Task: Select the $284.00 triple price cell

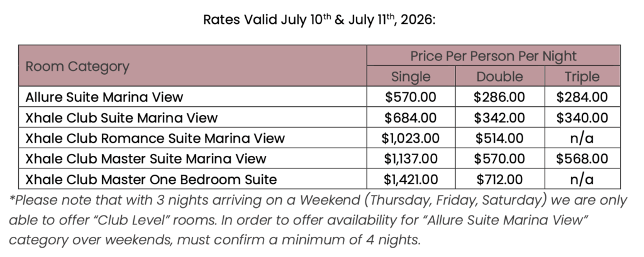Action: tap(581, 97)
